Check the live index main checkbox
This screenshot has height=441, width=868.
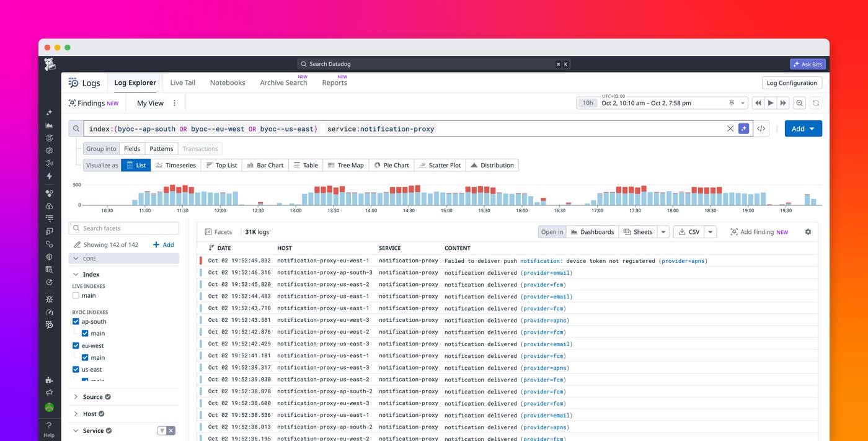(76, 296)
